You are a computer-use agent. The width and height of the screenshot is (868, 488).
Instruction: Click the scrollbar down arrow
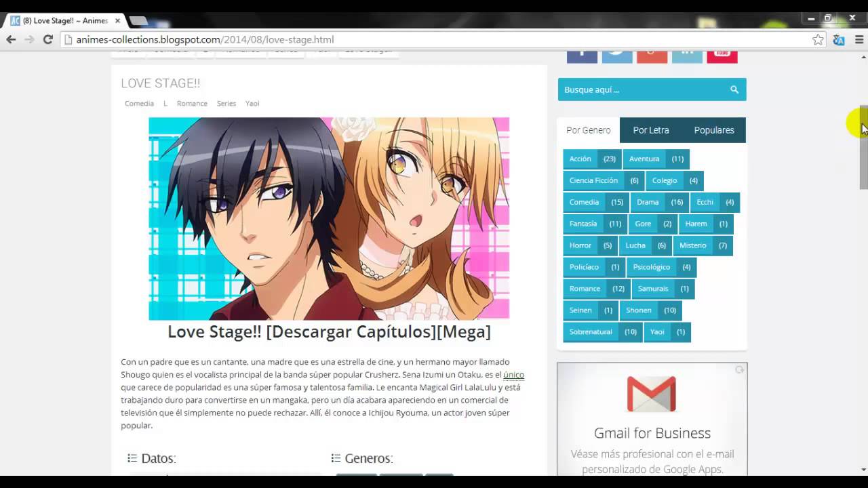tap(863, 469)
